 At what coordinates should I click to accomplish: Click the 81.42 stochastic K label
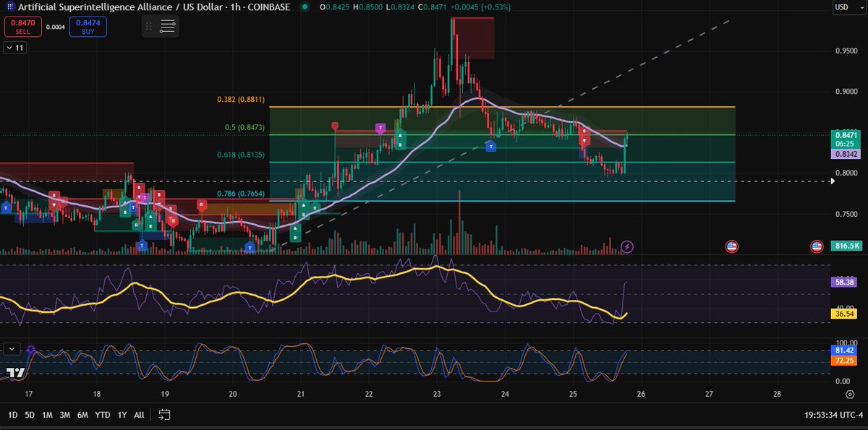click(844, 350)
